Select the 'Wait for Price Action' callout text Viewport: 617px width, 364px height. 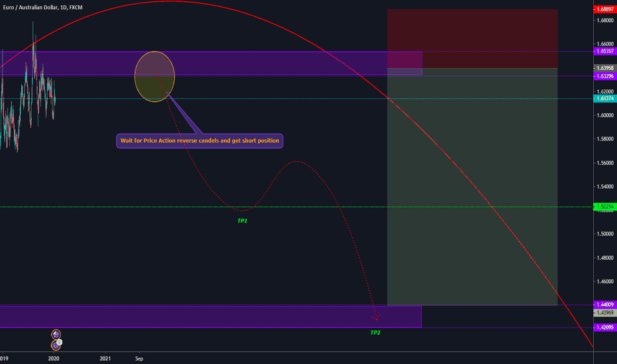pyautogui.click(x=200, y=140)
